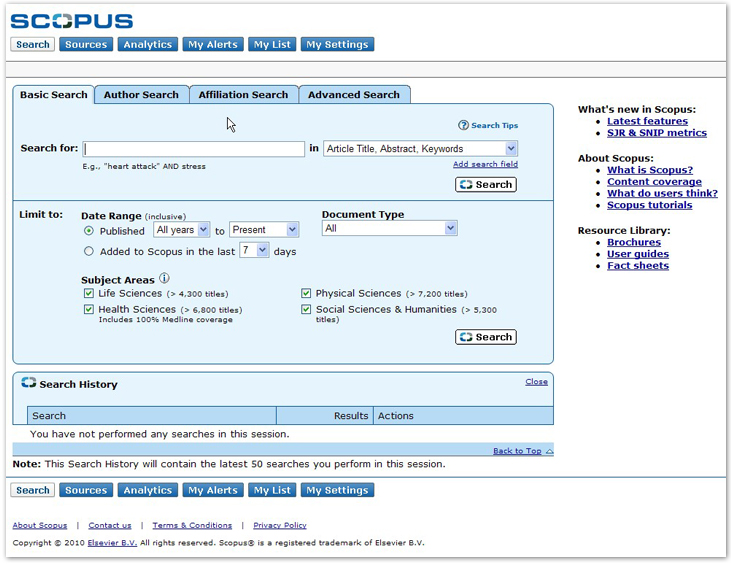The width and height of the screenshot is (731, 564).
Task: Click the Actions column header
Action: (x=463, y=416)
